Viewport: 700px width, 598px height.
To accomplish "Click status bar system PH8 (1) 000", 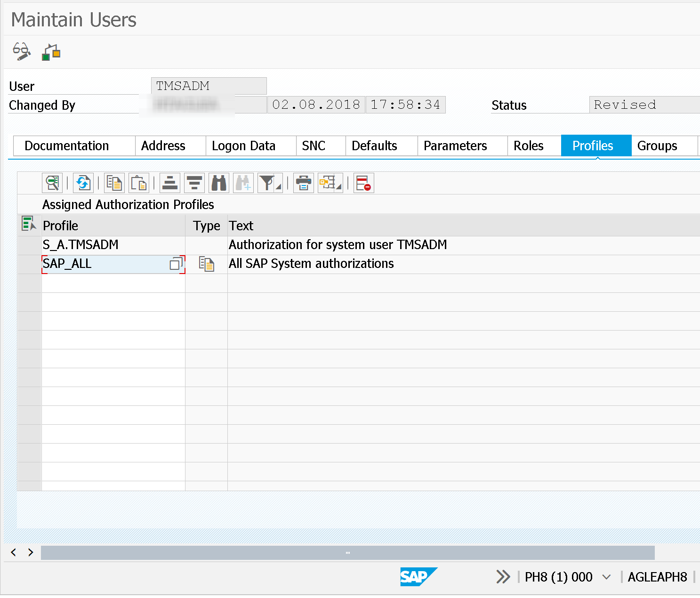I will point(558,577).
